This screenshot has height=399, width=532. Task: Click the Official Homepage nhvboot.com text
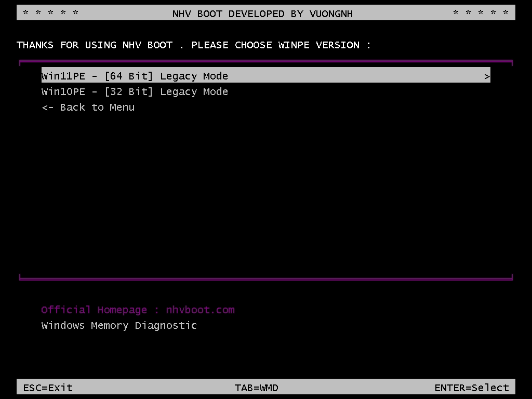click(x=138, y=310)
